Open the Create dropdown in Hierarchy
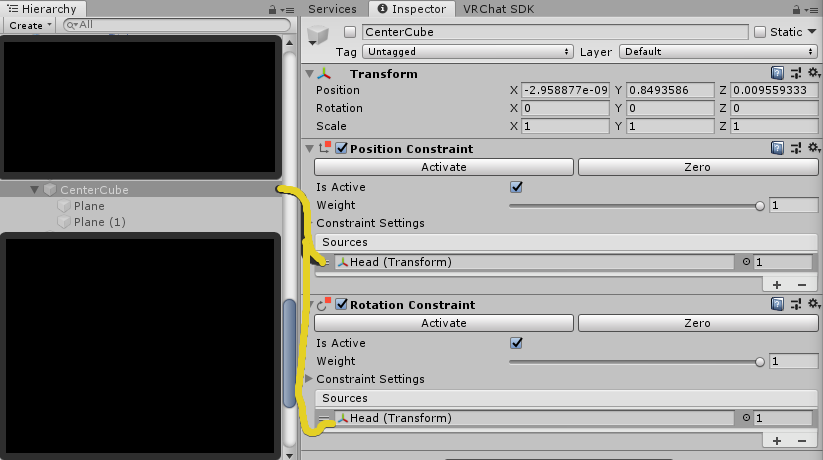This screenshot has height=460, width=823. click(x=29, y=25)
